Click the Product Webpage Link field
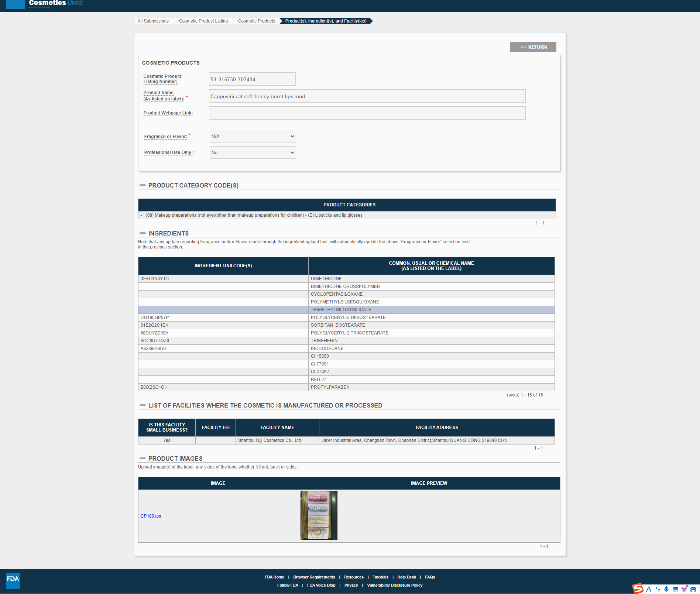Viewport: 700px width, 594px height. tap(367, 113)
